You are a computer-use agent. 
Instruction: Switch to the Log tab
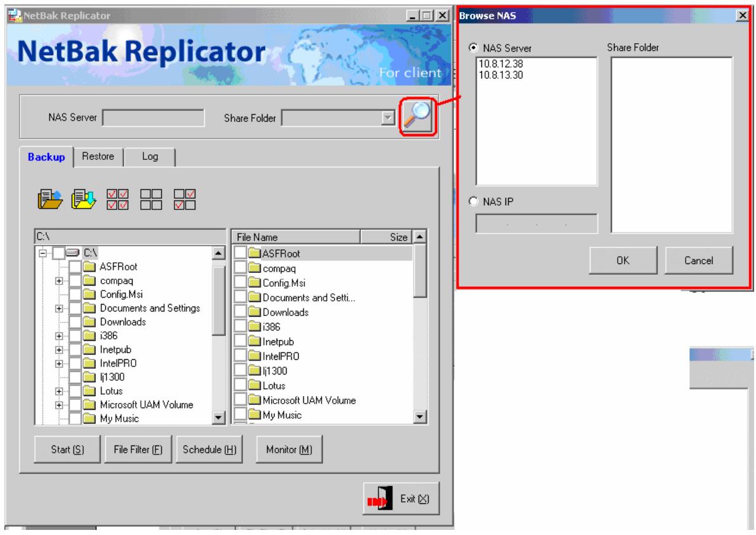[x=150, y=157]
